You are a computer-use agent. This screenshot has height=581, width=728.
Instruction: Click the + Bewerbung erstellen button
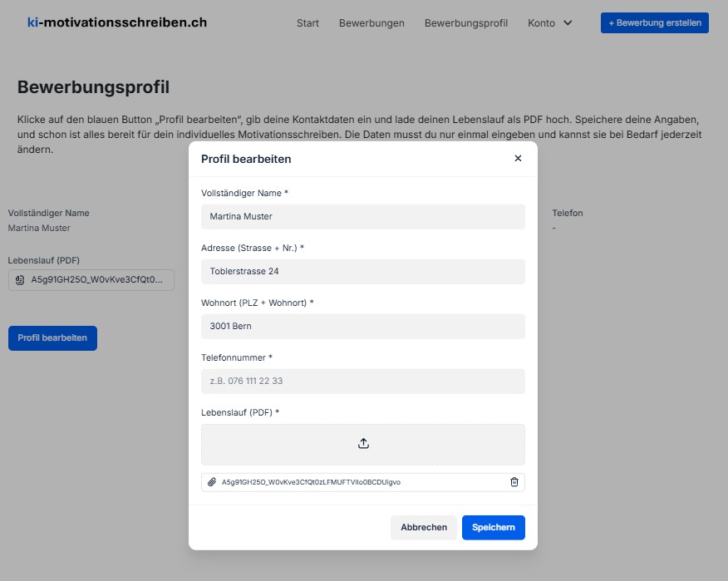coord(654,23)
